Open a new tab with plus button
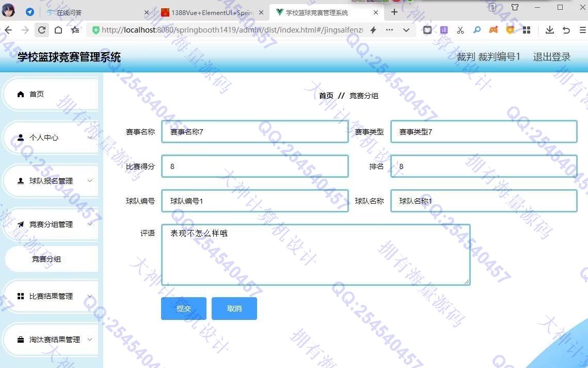The image size is (588, 368). pos(394,12)
